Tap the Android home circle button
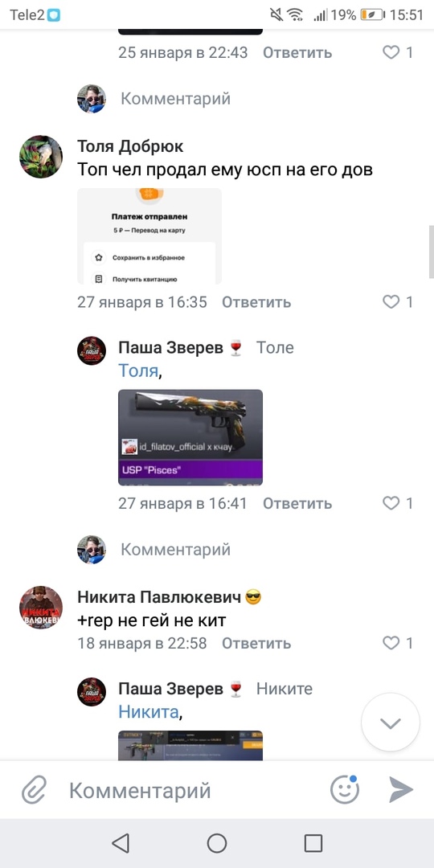 pyautogui.click(x=217, y=843)
